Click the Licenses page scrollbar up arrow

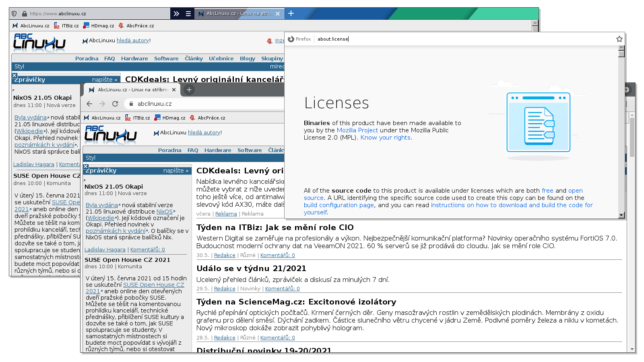point(621,48)
